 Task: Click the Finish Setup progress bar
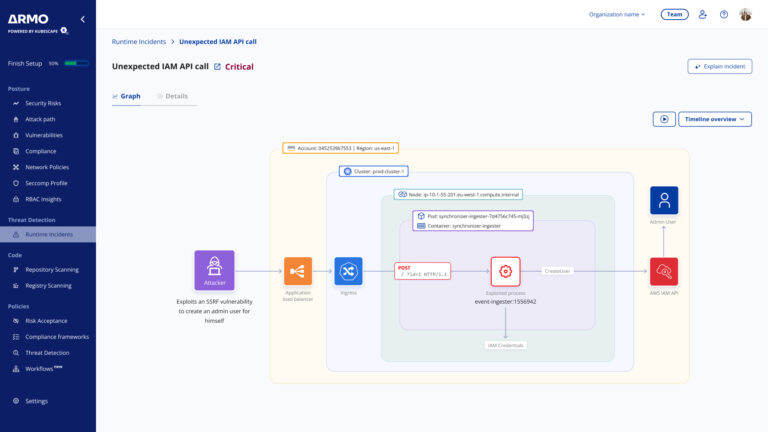point(76,63)
